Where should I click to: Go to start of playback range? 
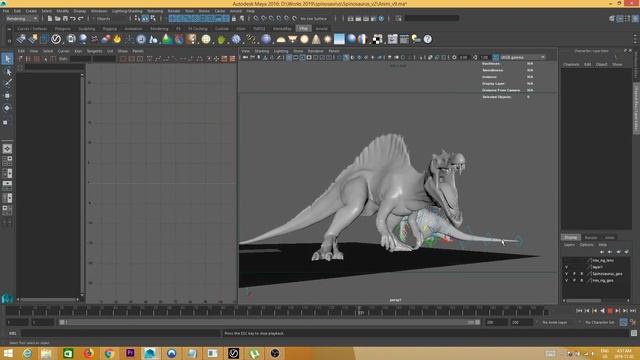click(x=579, y=311)
